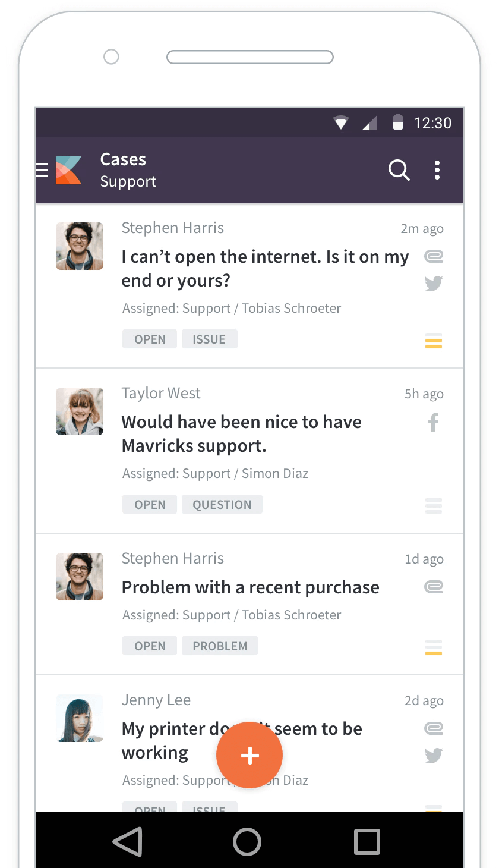Open Stephen Harris avatar on first case
The width and height of the screenshot is (499, 868).
(x=80, y=246)
